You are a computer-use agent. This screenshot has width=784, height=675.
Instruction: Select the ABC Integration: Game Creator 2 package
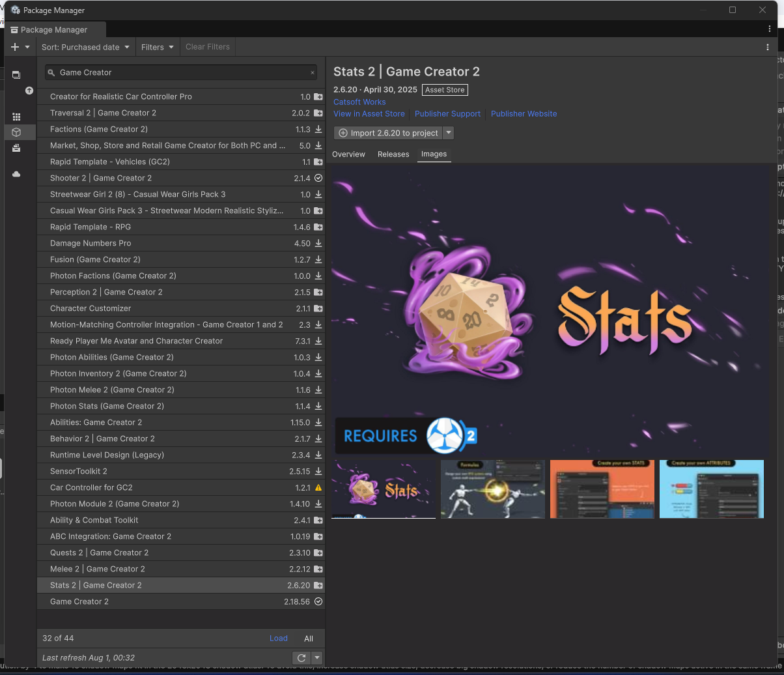(181, 536)
